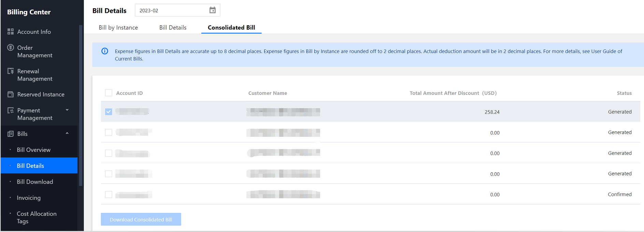Click the Customer Name column header
Viewport: 644px width, 232px height.
268,93
